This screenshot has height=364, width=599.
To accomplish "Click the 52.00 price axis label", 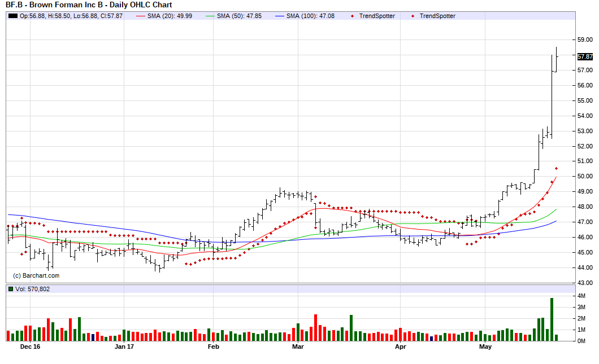I will 585,146.
